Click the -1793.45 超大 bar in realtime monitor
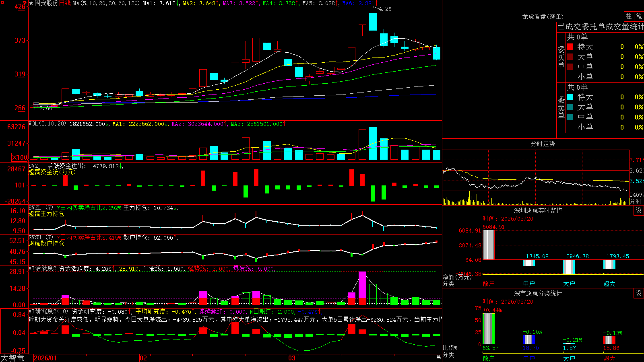644x362 pixels. pyautogui.click(x=609, y=264)
